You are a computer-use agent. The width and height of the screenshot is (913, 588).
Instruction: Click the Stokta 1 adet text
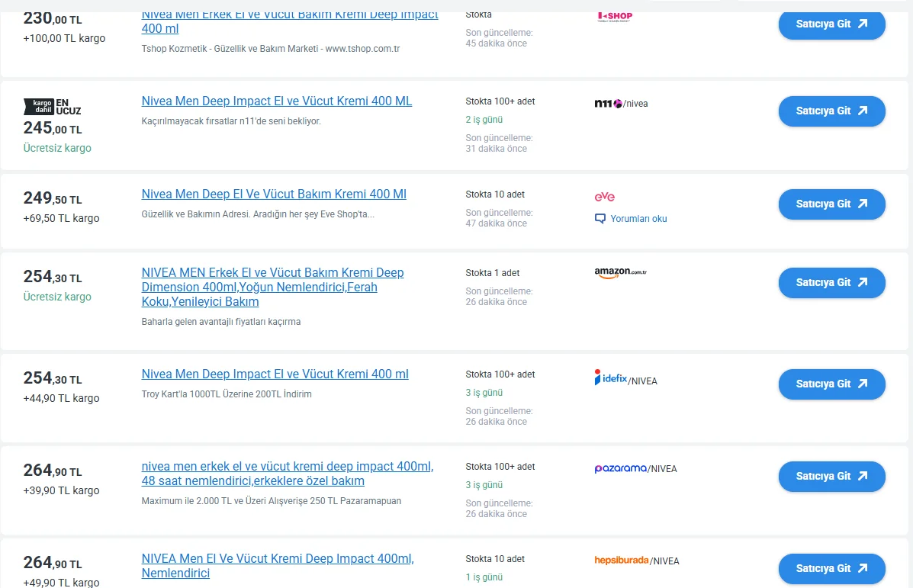492,272
